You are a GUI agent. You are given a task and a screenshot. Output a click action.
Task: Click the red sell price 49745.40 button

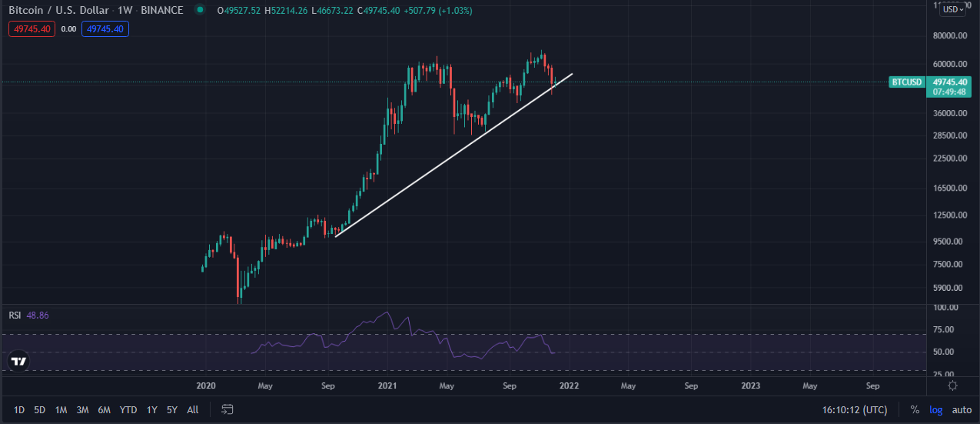coord(32,28)
